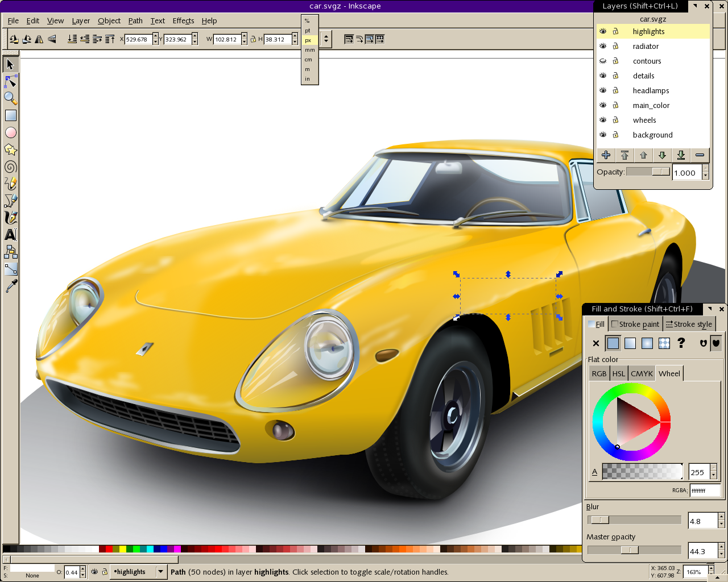
Task: Choose the Text tool
Action: pyautogui.click(x=10, y=235)
